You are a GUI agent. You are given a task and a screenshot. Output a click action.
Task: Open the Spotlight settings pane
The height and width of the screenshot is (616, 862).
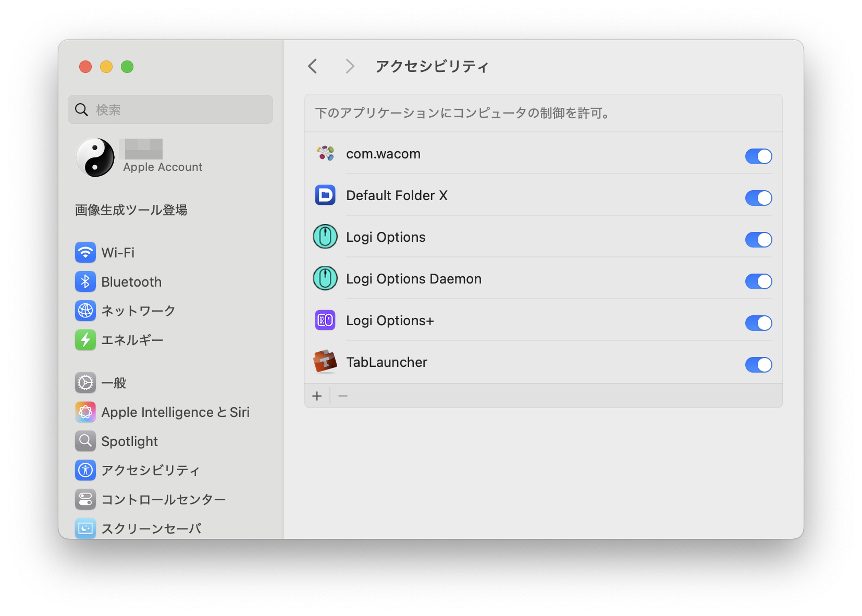click(129, 441)
